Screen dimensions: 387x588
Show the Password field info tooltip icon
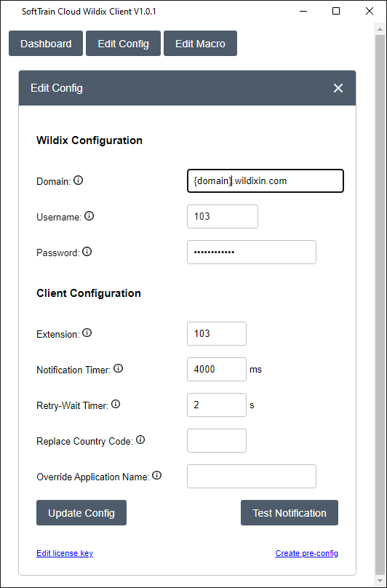coord(87,252)
